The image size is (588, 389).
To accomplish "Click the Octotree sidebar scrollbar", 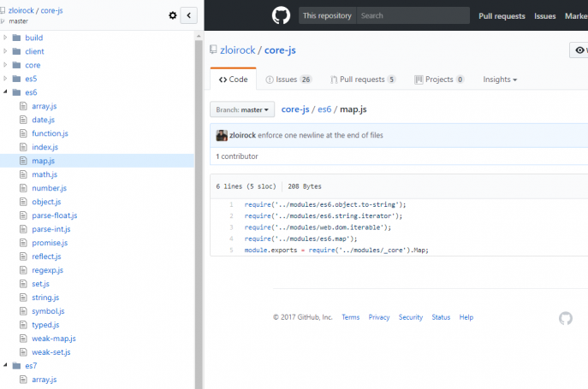I will coord(199,214).
